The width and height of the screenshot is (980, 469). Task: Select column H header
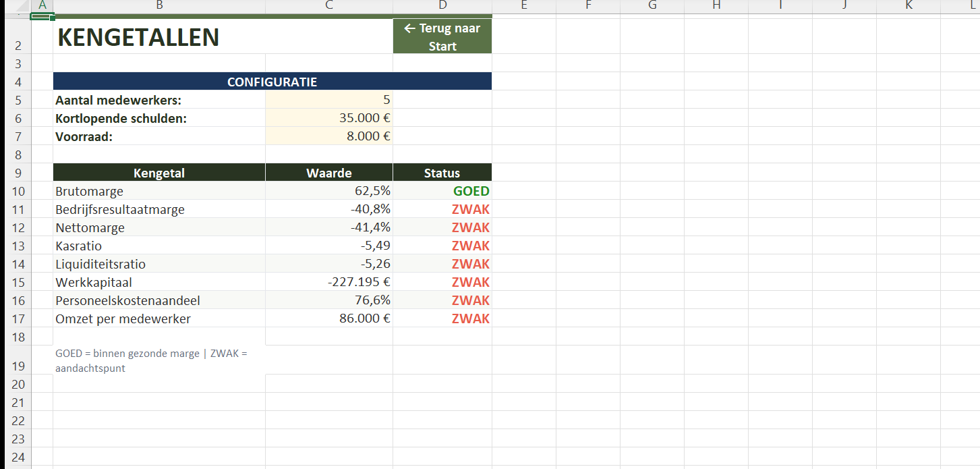click(716, 5)
